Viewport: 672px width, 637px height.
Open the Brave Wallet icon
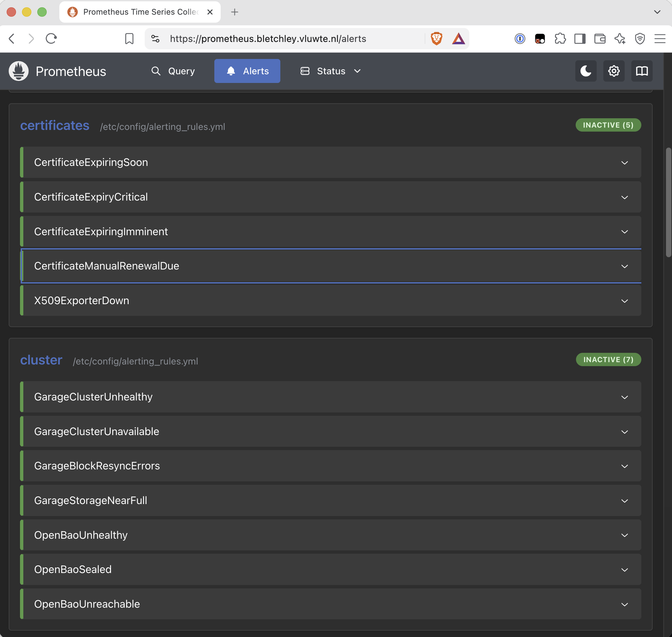[x=600, y=39]
